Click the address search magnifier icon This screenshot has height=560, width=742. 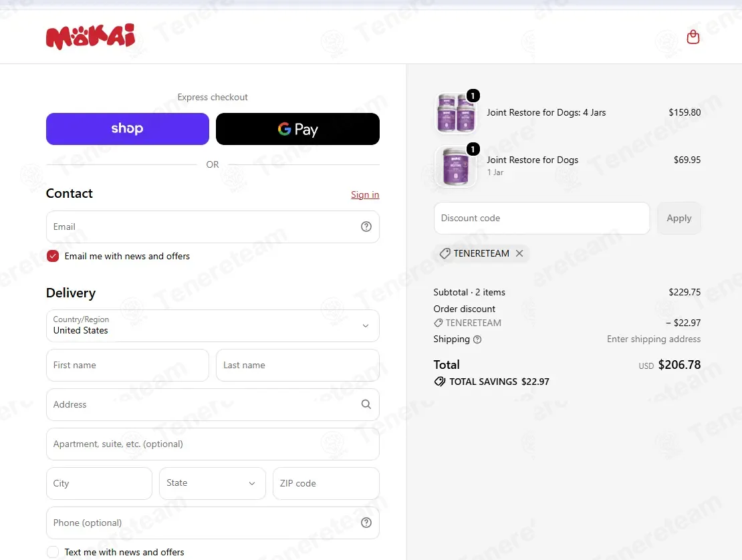pyautogui.click(x=366, y=404)
